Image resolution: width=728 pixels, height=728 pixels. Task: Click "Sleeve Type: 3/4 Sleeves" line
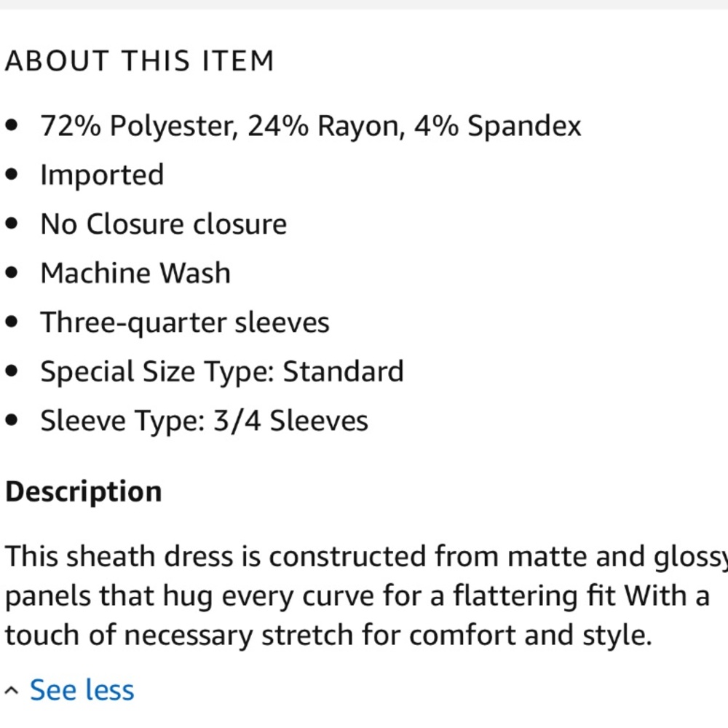(x=204, y=421)
